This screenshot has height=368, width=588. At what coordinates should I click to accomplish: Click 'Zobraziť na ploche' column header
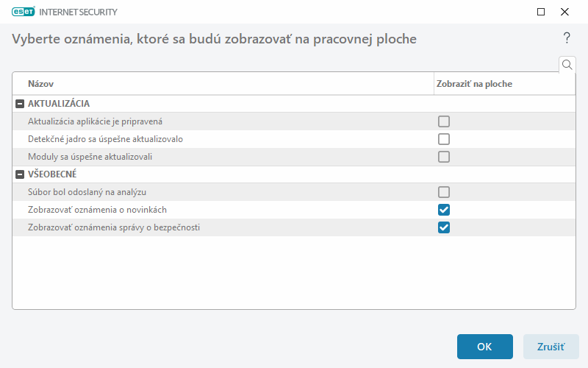click(474, 84)
